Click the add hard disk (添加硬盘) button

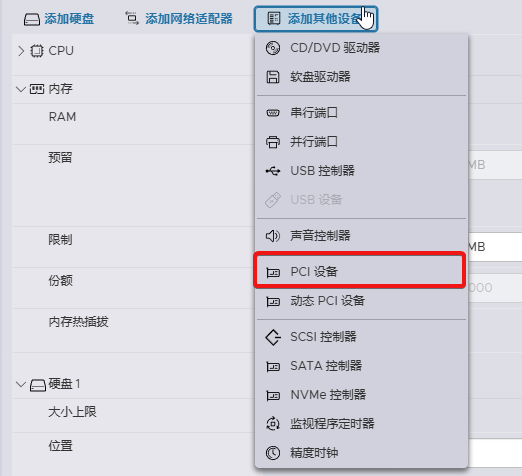point(59,19)
